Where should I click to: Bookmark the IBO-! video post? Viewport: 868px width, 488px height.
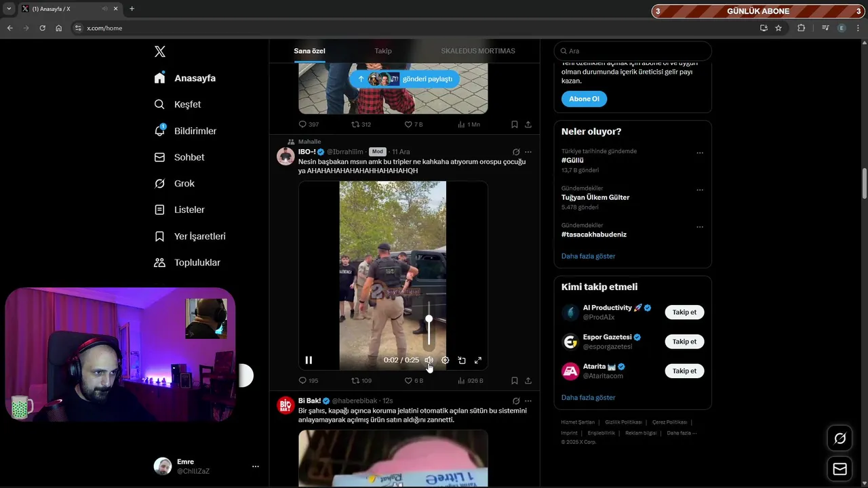[x=515, y=381]
